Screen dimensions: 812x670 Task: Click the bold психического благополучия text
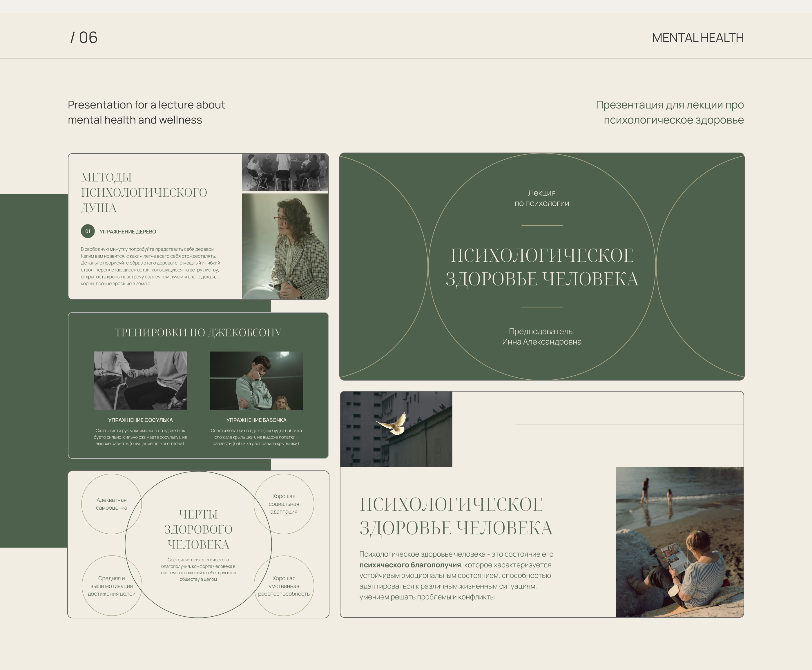(x=410, y=565)
